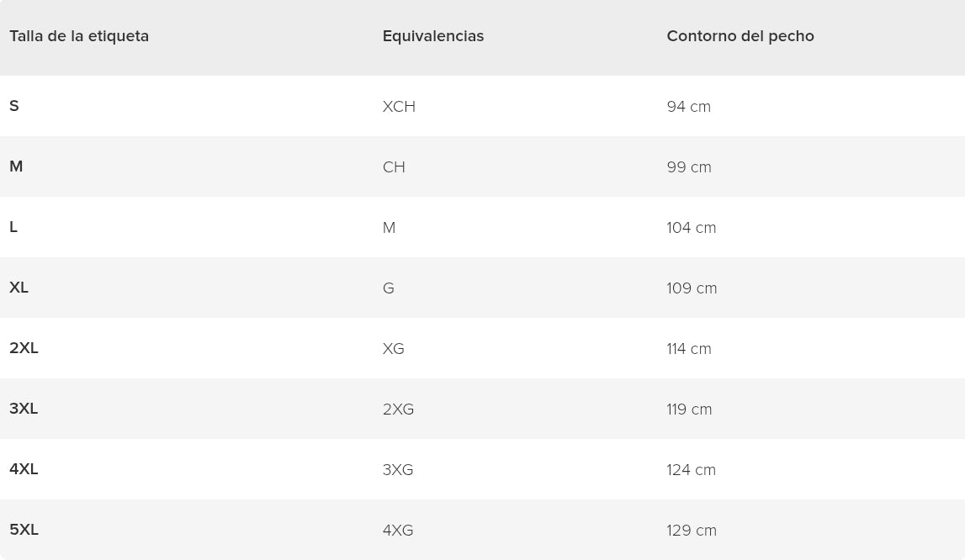Click the XCH equivalence value
The width and height of the screenshot is (965, 560).
(399, 107)
